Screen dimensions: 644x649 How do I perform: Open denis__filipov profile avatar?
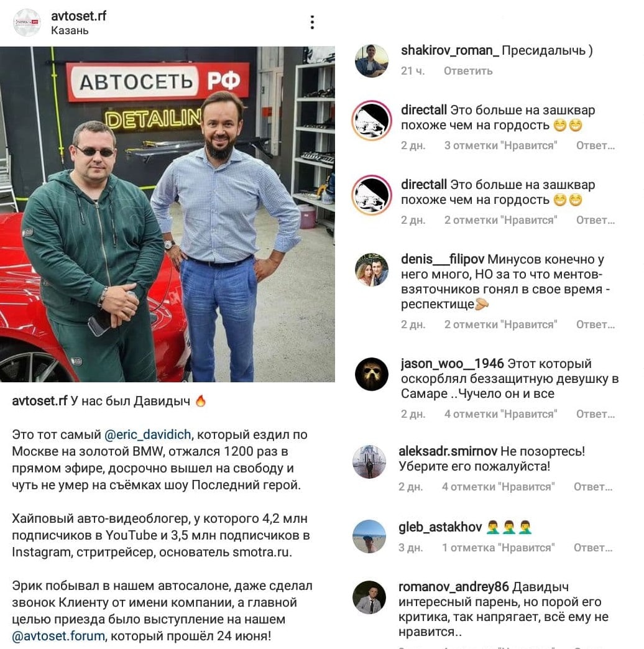coord(372,270)
